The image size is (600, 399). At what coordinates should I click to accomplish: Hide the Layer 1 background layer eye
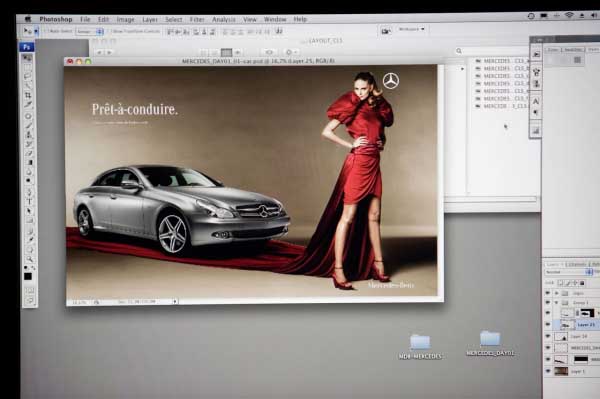click(548, 371)
